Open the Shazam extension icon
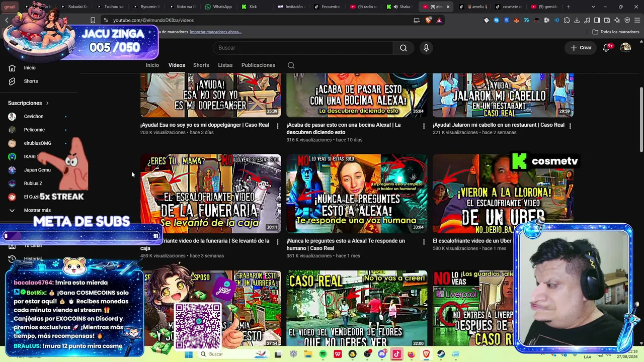 pos(496,20)
